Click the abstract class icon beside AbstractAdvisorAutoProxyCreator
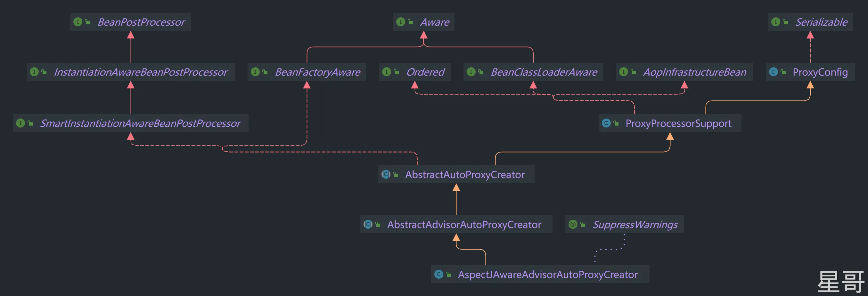Viewport: 868px width, 296px height. 368,224
